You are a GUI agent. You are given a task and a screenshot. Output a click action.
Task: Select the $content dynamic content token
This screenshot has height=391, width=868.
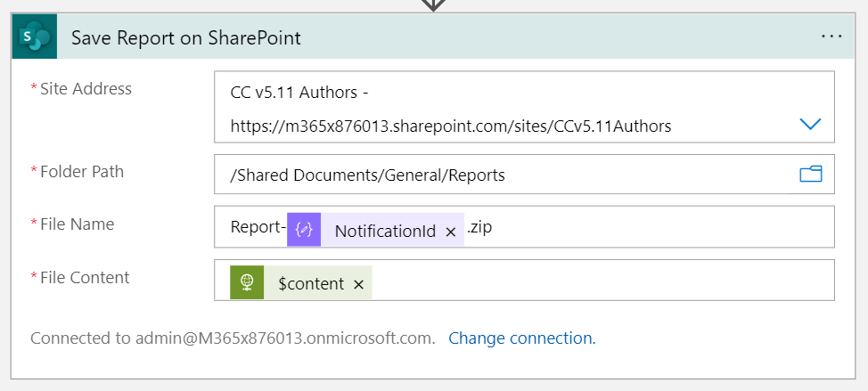click(301, 282)
